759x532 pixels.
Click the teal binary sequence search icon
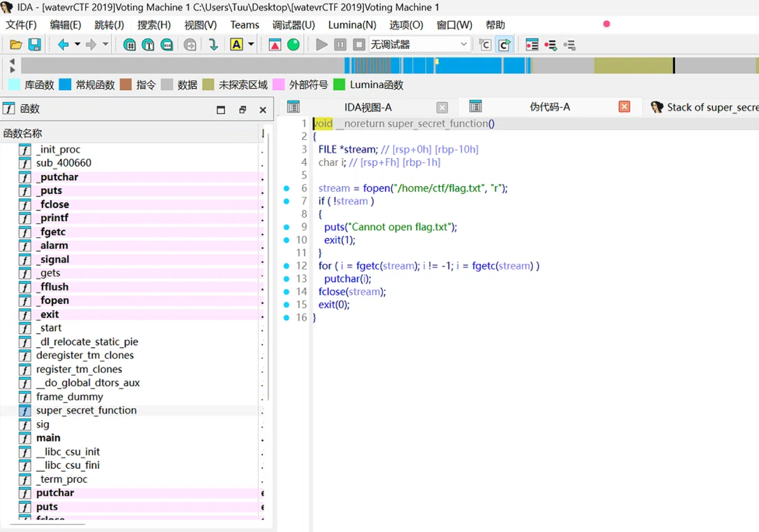(x=167, y=45)
